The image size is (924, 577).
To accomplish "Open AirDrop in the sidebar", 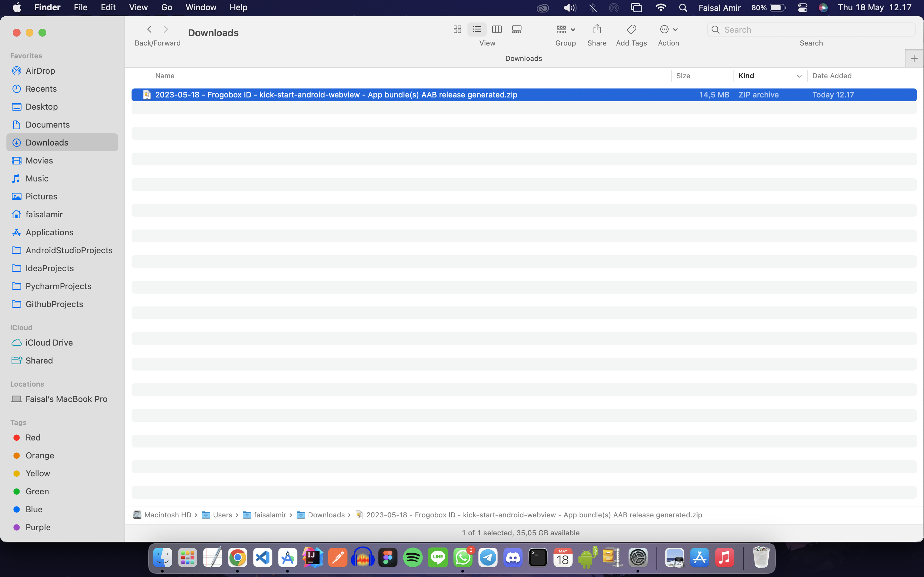I will (x=40, y=71).
